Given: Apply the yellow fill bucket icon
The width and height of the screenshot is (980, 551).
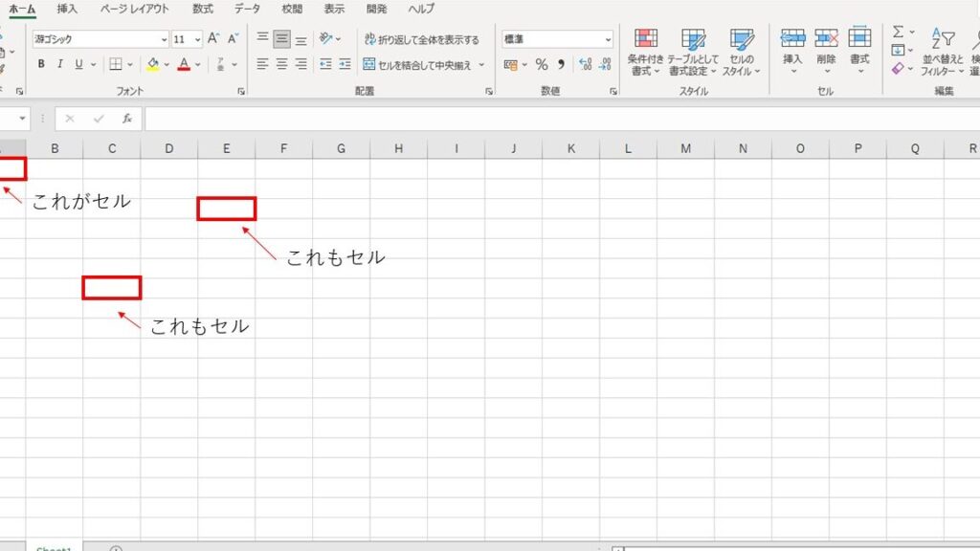Looking at the screenshot, I should pos(152,64).
